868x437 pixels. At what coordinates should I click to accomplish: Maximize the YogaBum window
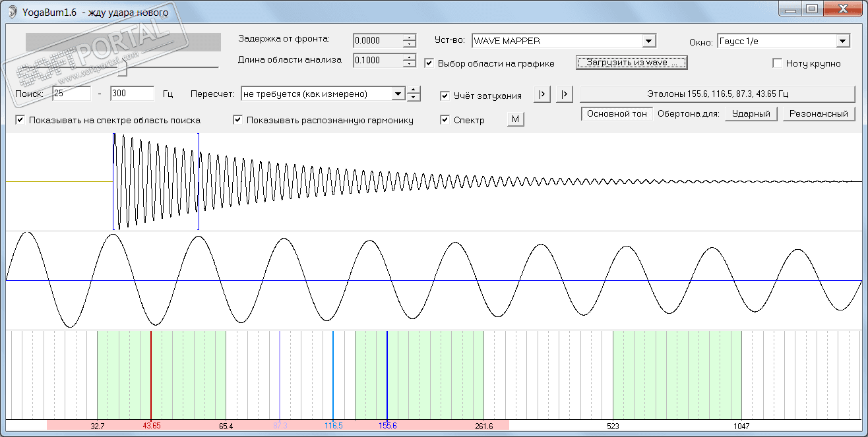(811, 9)
